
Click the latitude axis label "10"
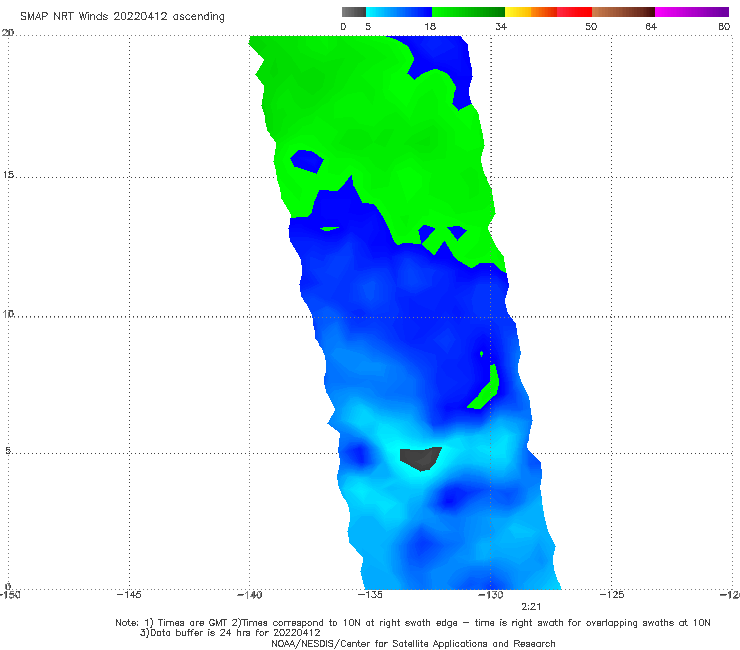pos(8,314)
